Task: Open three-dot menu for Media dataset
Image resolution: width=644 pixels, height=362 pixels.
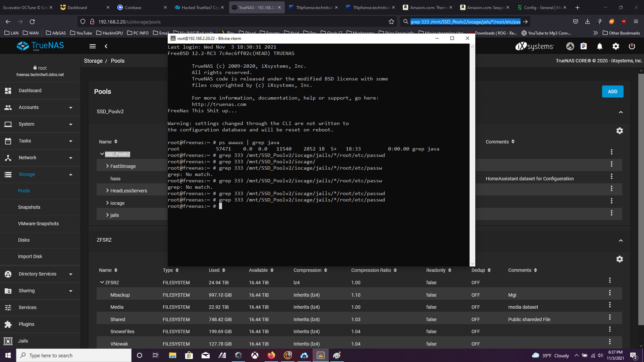Action: (x=610, y=305)
